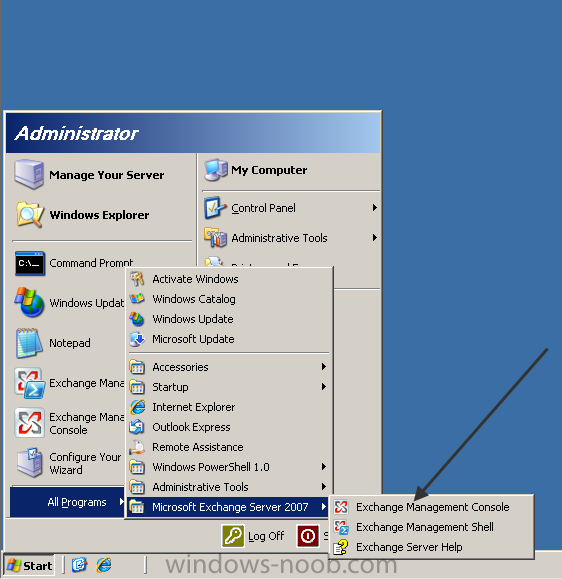
Task: Launch Internet Explorer from the quick launch bar
Action: click(104, 565)
